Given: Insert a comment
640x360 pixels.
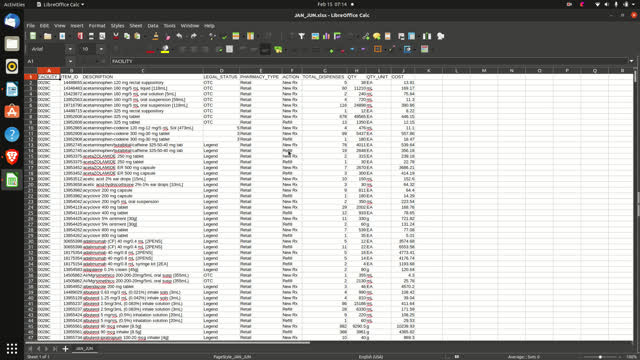Looking at the screenshot, I should [x=377, y=36].
